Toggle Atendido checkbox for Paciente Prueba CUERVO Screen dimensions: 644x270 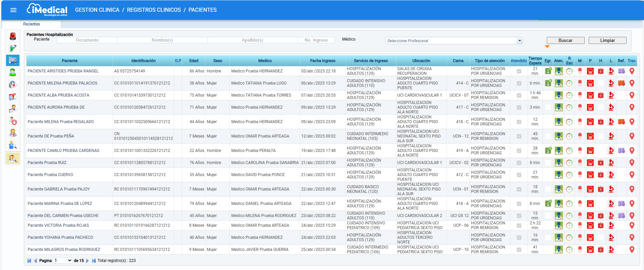[x=519, y=175]
